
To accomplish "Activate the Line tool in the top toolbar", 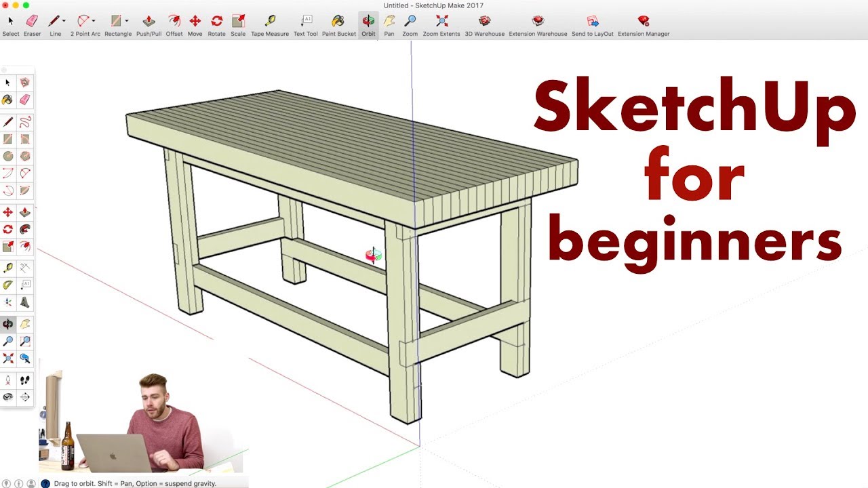I will [x=54, y=25].
